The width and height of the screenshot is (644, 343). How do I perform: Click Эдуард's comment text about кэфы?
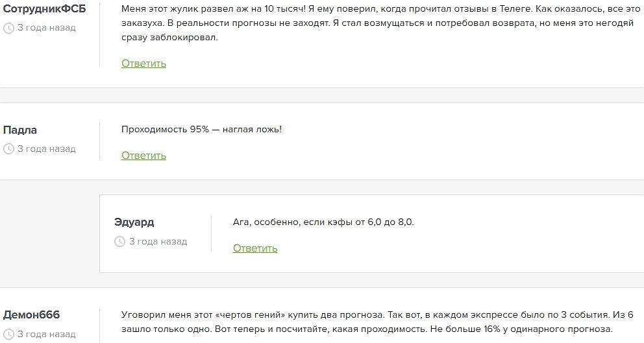tap(324, 222)
